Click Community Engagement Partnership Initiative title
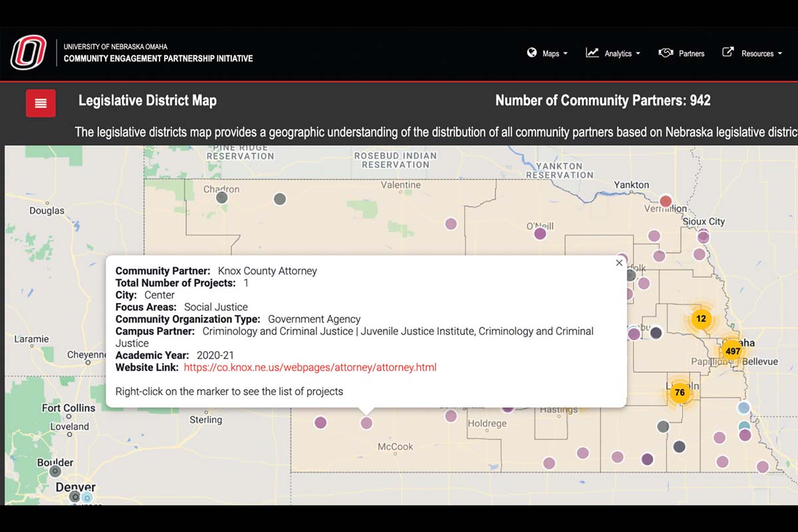 pyautogui.click(x=158, y=59)
